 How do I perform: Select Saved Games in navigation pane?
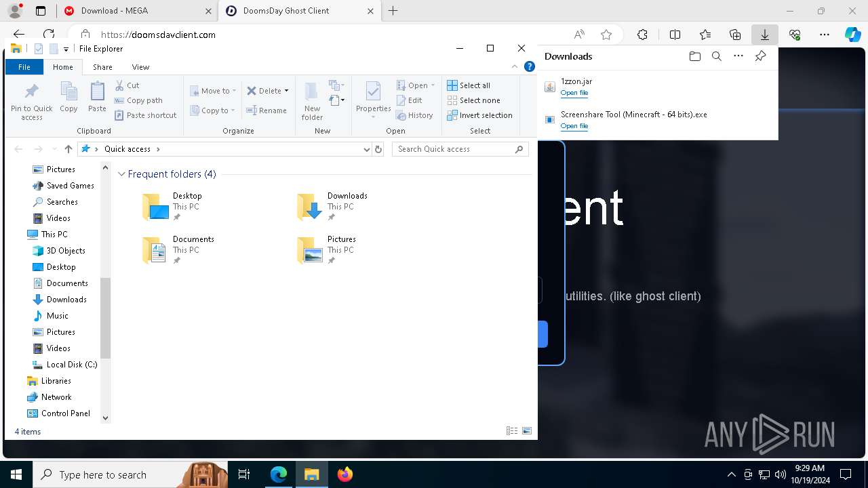tap(63, 186)
